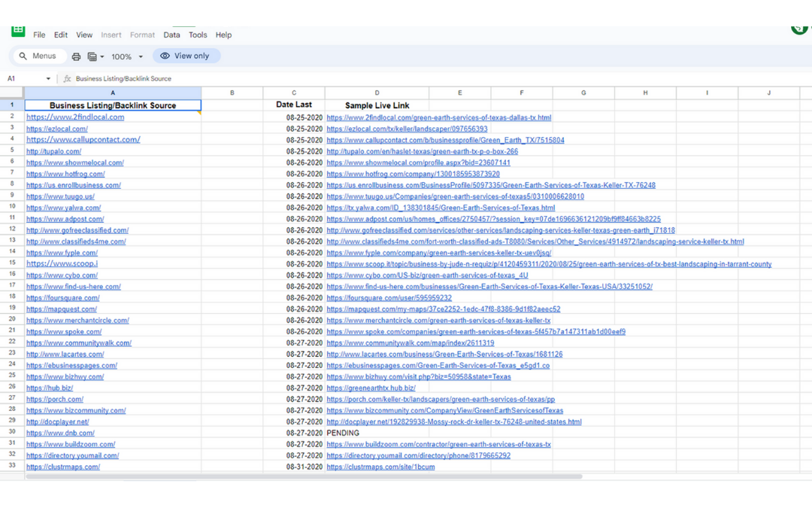Open the Edit menu
Viewport: 812px width, 508px height.
pos(61,35)
